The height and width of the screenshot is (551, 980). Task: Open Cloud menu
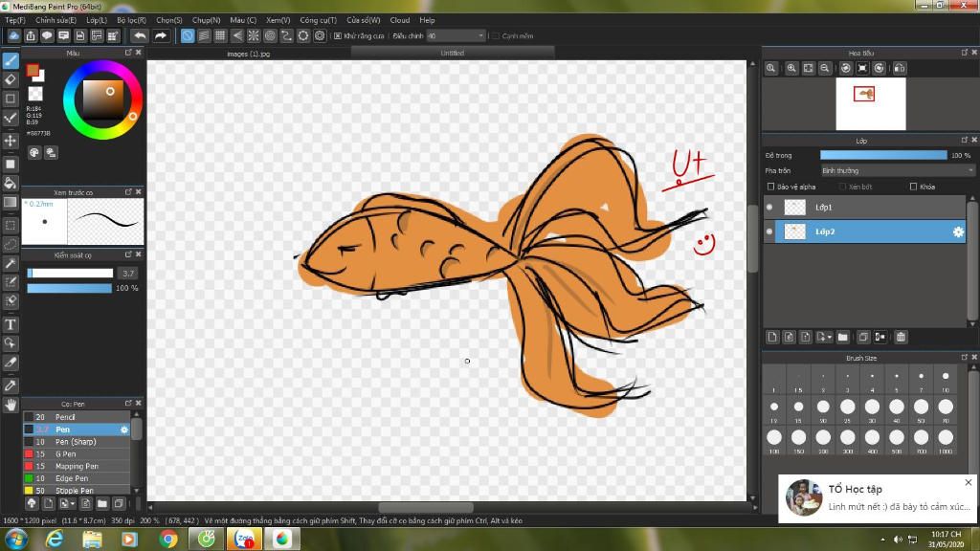399,20
